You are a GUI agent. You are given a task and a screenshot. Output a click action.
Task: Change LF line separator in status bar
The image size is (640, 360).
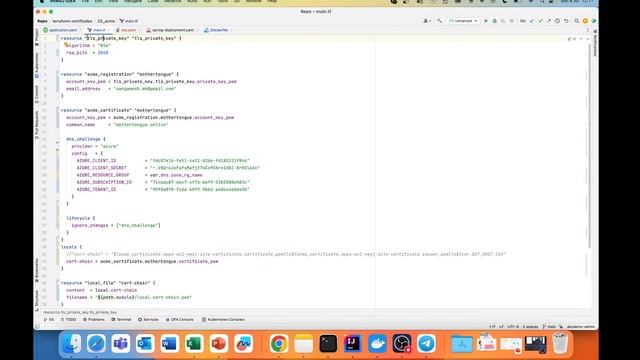coord(501,327)
